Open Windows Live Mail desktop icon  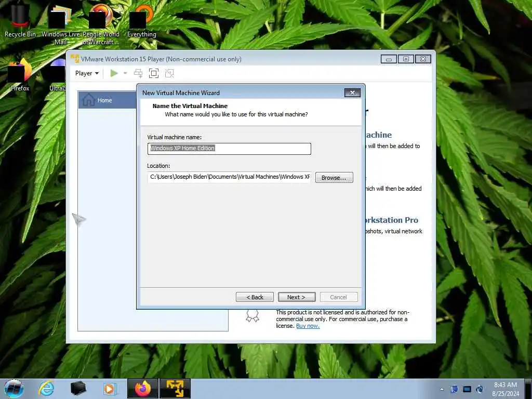60,24
